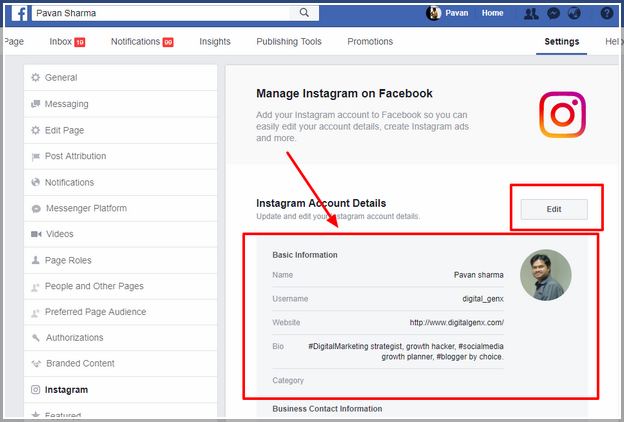Click People and Other Pages icon
The width and height of the screenshot is (624, 422).
(x=35, y=287)
